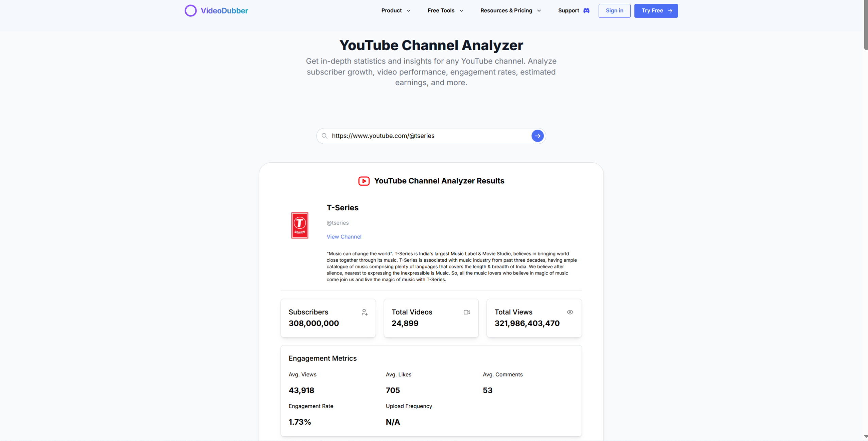Expand Resources & Pricing dropdown
Viewport: 868px width, 441px height.
click(510, 11)
